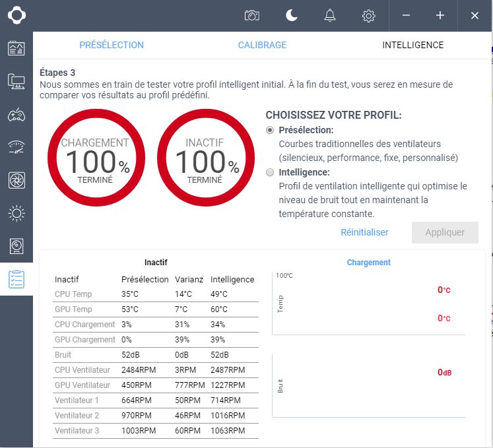
Task: Switch to the CALIBRAGE tab
Action: (262, 45)
